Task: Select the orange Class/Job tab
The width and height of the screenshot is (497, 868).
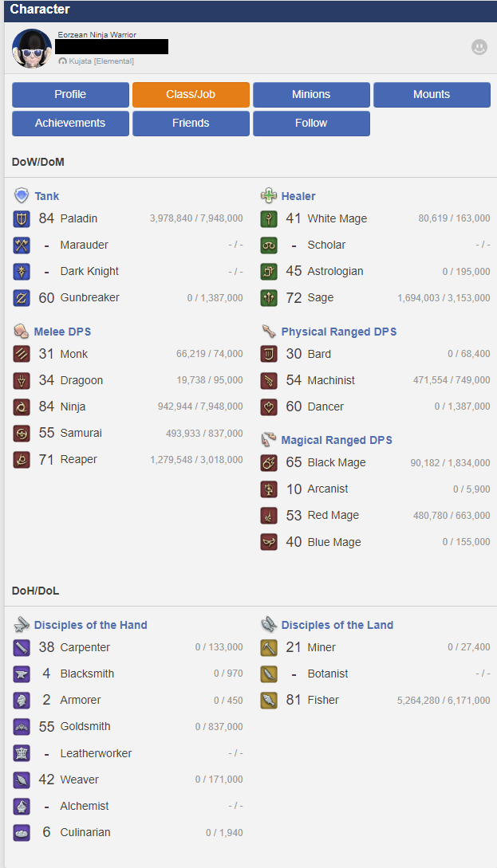Action: [x=191, y=95]
